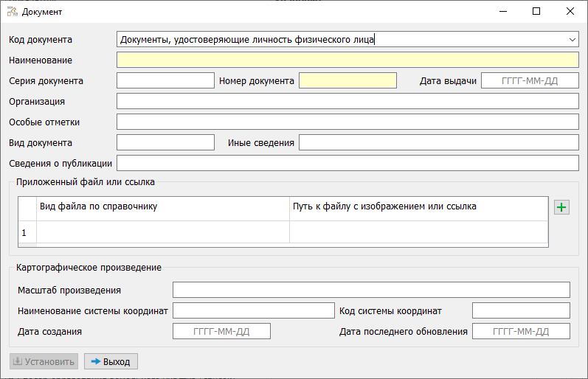
Task: Click the Установить button
Action: [x=43, y=361]
